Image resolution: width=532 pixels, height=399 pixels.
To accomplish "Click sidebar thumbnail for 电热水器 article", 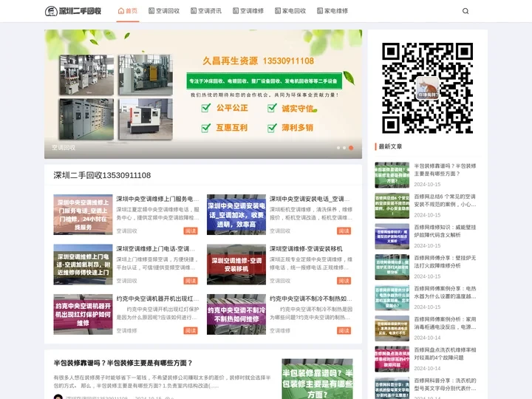I will (392, 298).
